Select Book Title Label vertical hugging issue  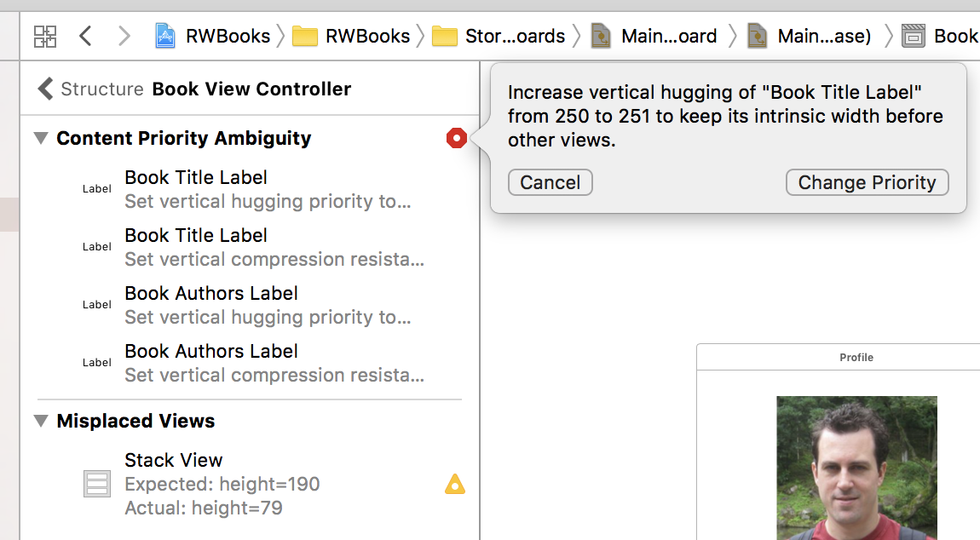[266, 189]
